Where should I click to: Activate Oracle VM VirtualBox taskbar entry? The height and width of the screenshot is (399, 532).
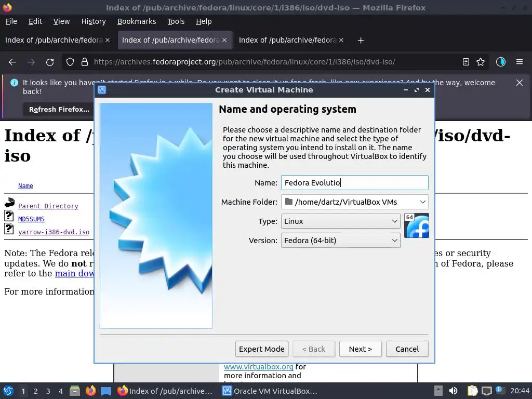pos(270,391)
